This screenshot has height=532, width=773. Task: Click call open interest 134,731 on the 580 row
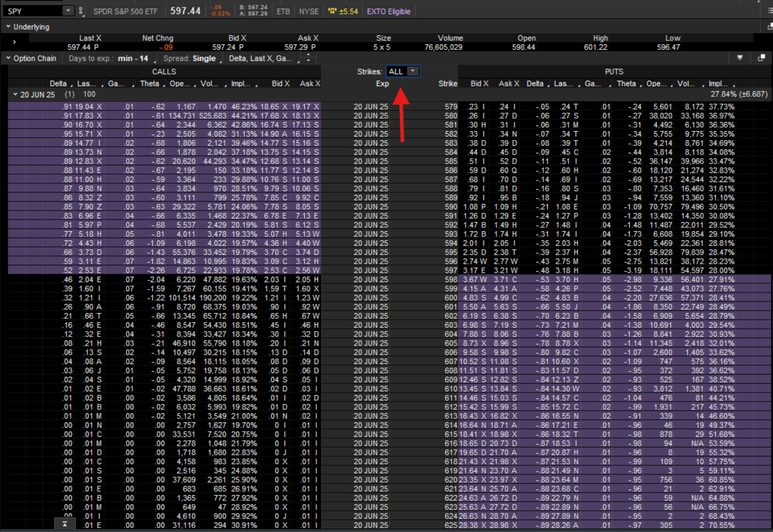[x=182, y=116]
